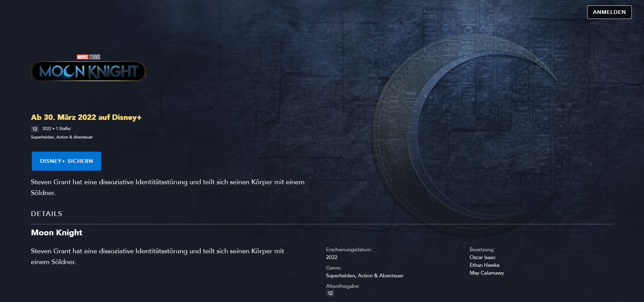Click the synopsis text below the Disney+ button

168,187
